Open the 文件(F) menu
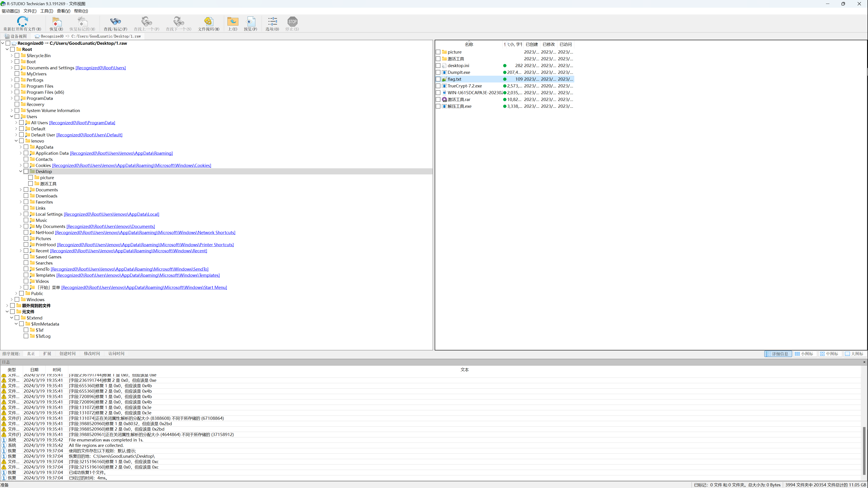The width and height of the screenshot is (868, 488). pyautogui.click(x=30, y=11)
